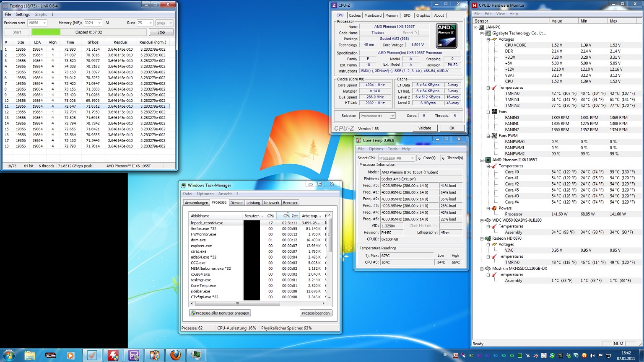Collapse the Voltages node under Gigabyte
Image resolution: width=644 pixels, height=362 pixels.
point(488,39)
